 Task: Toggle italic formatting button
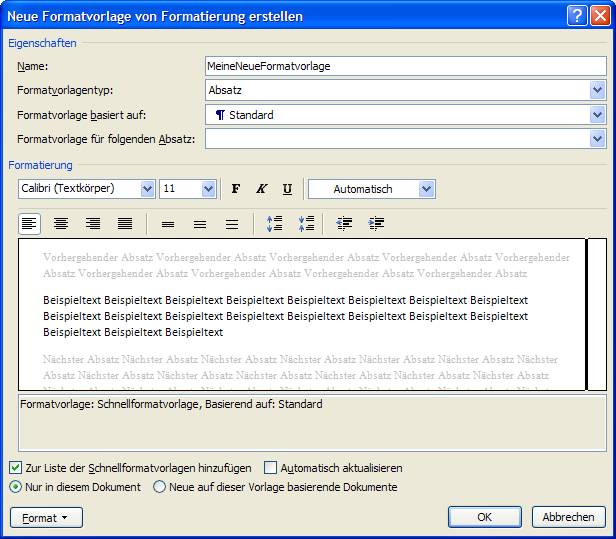pyautogui.click(x=262, y=189)
